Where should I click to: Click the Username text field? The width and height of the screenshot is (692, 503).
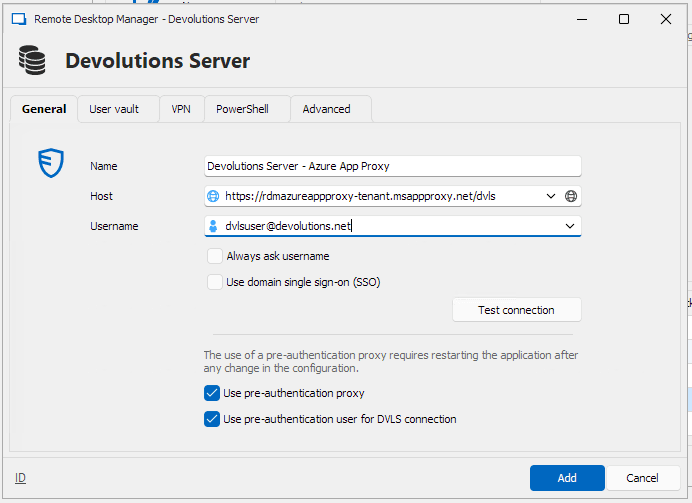pos(391,226)
